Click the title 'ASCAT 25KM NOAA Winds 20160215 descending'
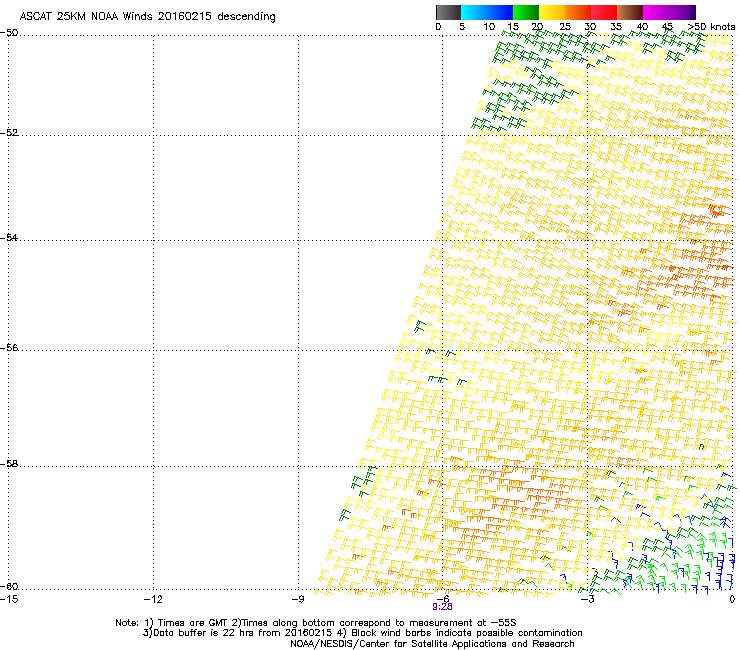 [x=148, y=17]
